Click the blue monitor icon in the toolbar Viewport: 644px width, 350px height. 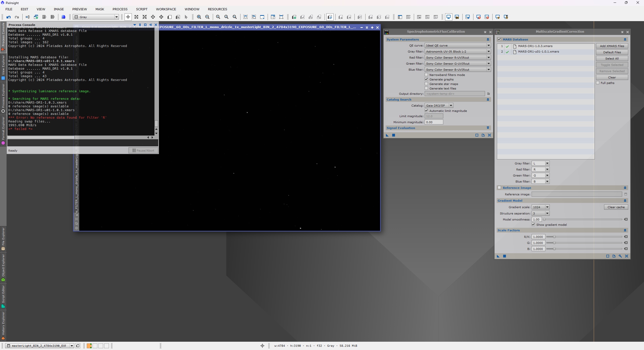coord(449,17)
